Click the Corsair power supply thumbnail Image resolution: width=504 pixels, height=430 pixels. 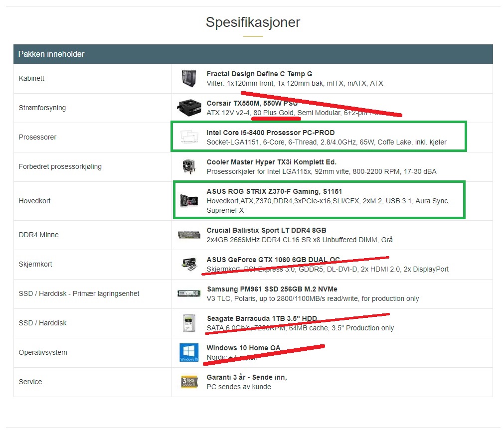coord(189,108)
